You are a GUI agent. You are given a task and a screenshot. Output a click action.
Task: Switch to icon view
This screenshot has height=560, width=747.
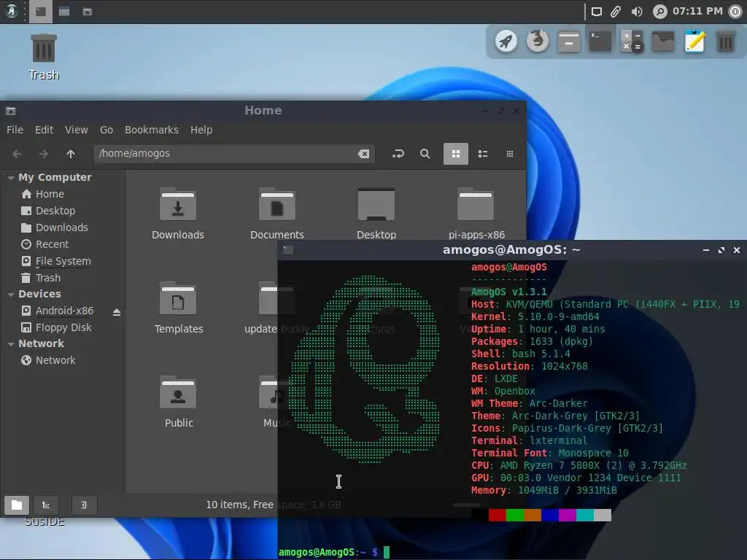[455, 154]
